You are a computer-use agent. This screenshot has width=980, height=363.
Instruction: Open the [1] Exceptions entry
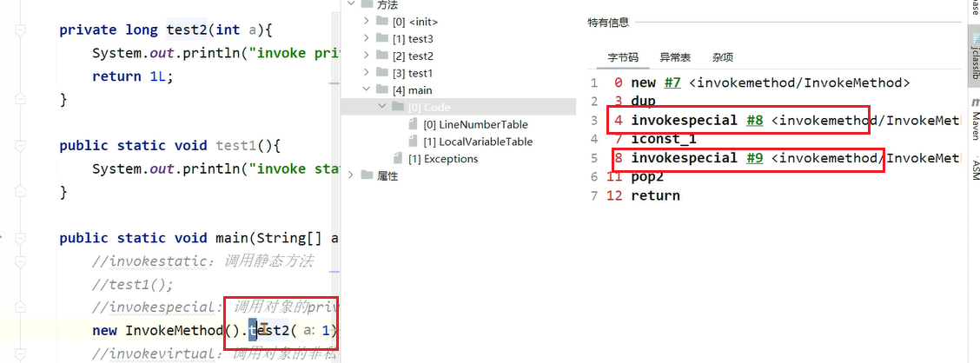coord(442,159)
